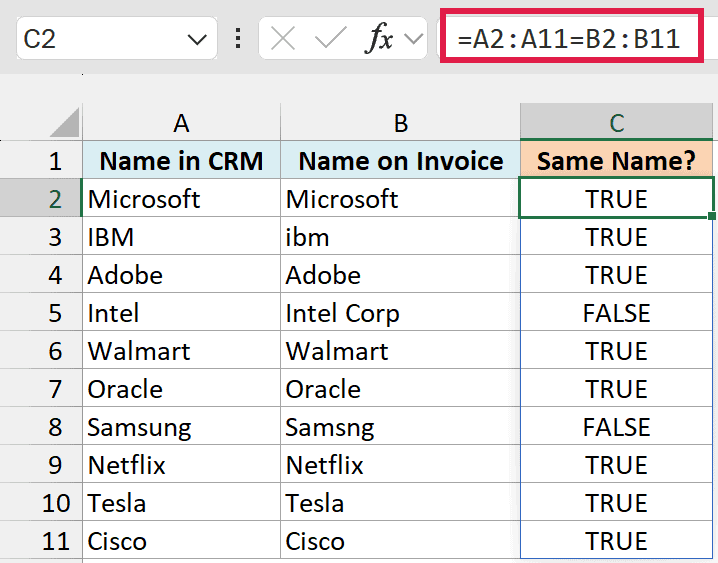
Task: Select cell B10 containing Tesla
Action: tap(401, 503)
